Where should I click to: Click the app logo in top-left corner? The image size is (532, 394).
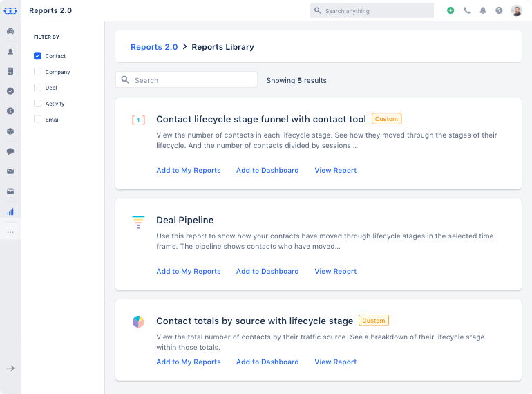point(10,11)
